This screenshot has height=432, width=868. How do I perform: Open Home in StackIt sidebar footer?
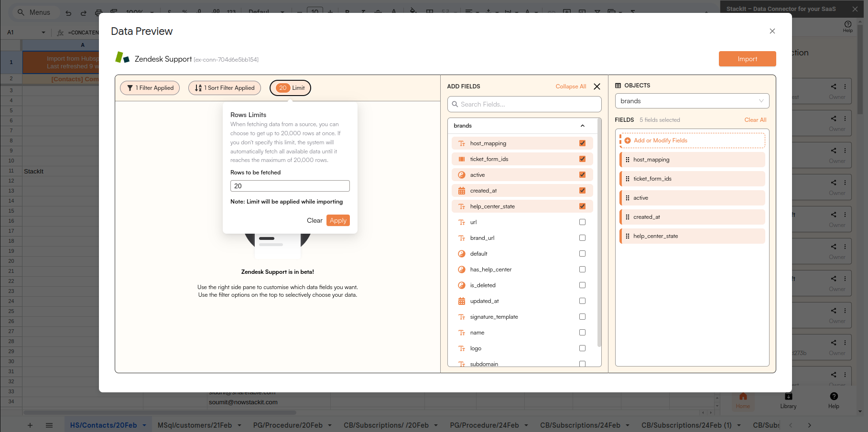point(743,400)
